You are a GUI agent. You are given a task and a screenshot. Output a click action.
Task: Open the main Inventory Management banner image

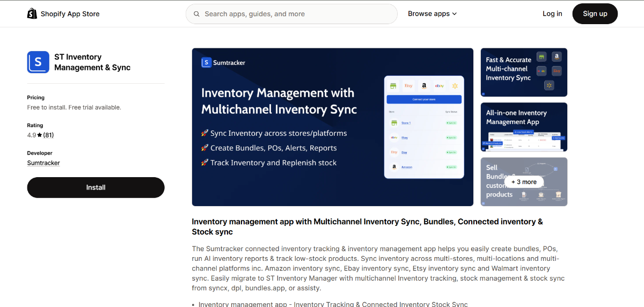[333, 127]
